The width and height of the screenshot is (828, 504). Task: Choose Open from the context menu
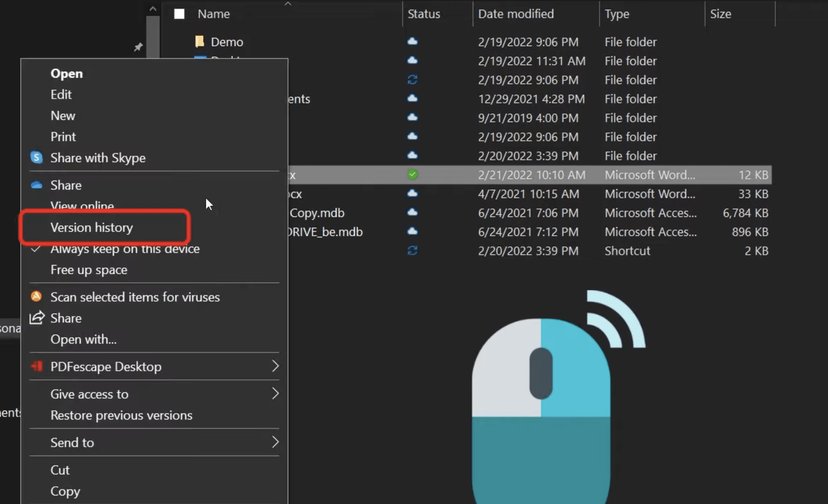point(67,74)
